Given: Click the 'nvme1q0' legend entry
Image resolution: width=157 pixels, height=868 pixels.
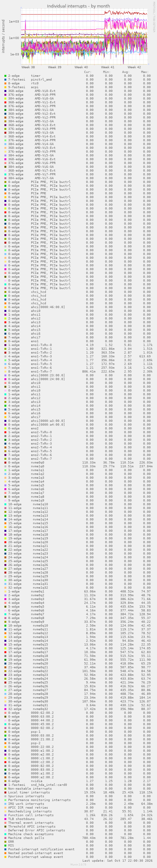Looking at the screenshot, I should (37, 466).
